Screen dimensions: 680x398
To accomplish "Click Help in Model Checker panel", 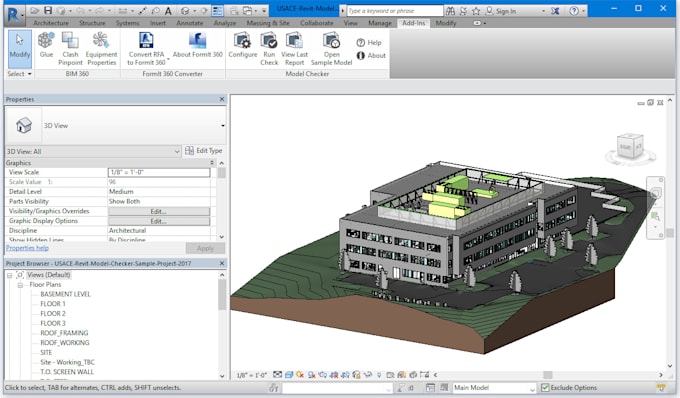I will (369, 42).
